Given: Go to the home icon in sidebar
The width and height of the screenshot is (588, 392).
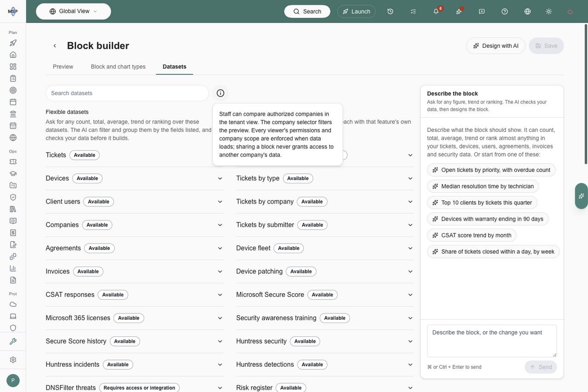Looking at the screenshot, I should (x=13, y=55).
